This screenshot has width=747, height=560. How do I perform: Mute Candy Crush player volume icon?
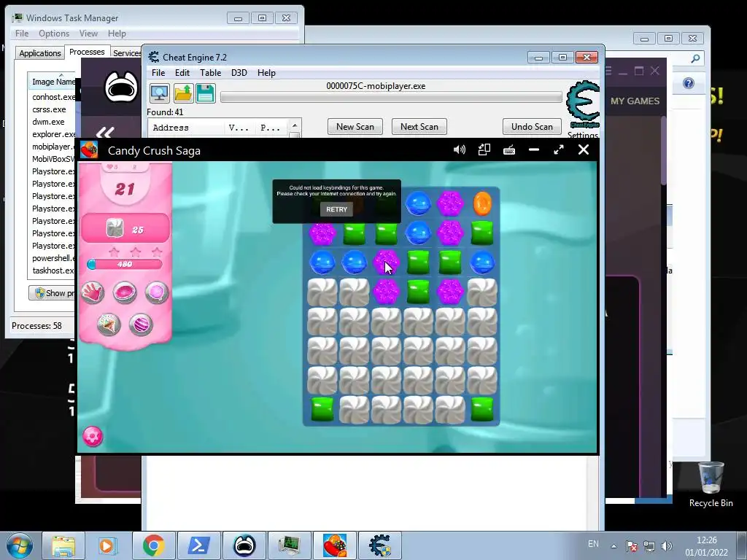tap(460, 150)
